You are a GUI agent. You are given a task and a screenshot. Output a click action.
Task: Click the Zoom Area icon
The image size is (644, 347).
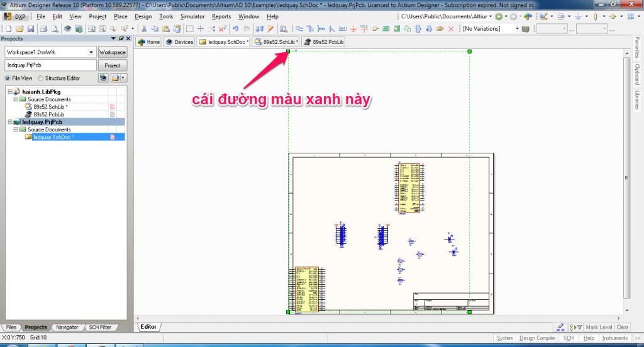point(103,29)
